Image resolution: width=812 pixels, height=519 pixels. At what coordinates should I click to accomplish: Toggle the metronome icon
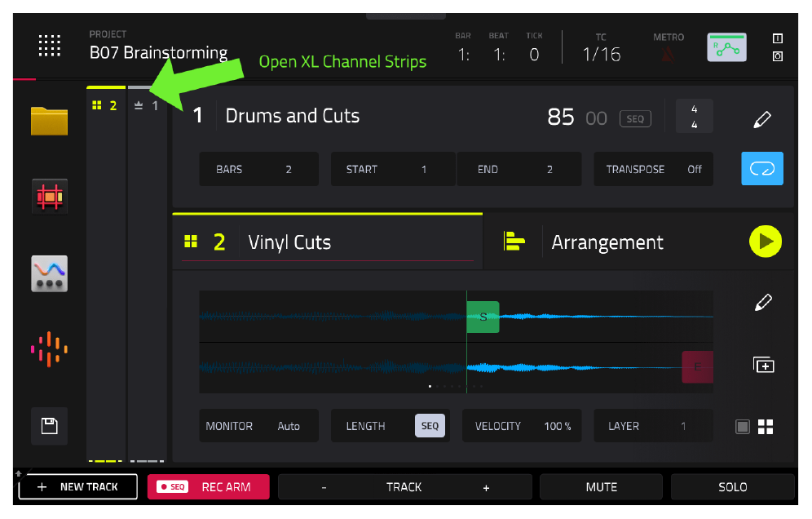click(668, 54)
